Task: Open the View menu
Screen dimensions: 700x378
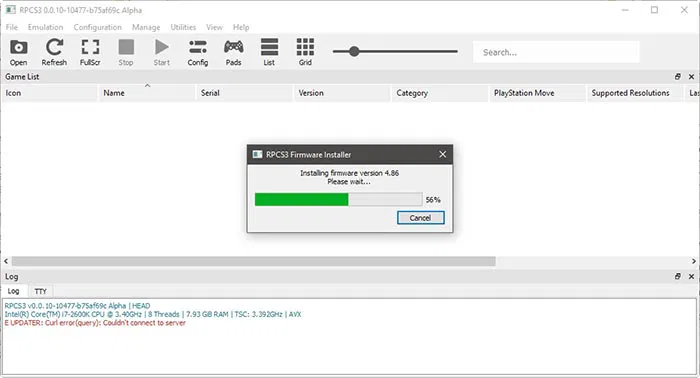Action: coord(214,27)
